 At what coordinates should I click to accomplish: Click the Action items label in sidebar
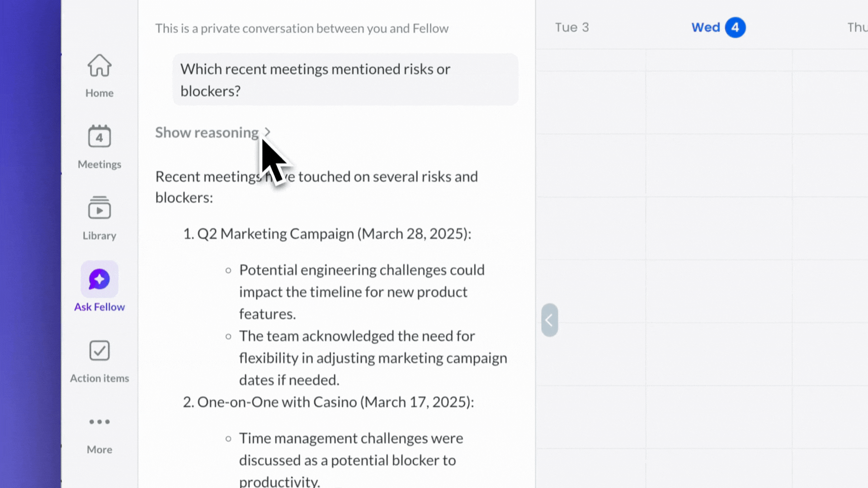[x=99, y=379]
